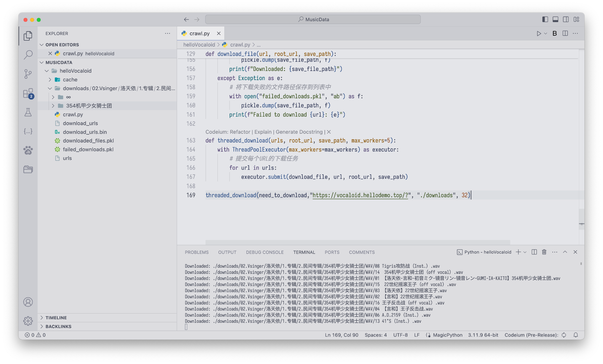Split the editor to the right

pyautogui.click(x=565, y=34)
